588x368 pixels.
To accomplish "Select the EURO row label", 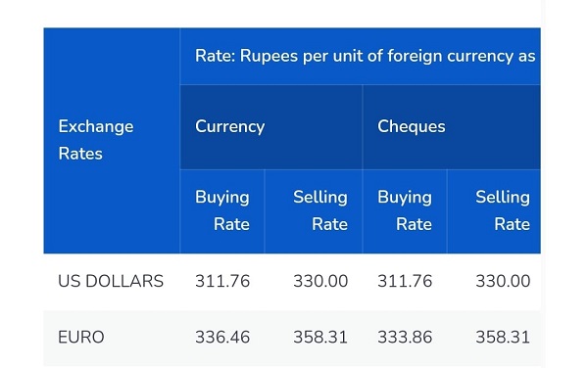I will (x=81, y=338).
